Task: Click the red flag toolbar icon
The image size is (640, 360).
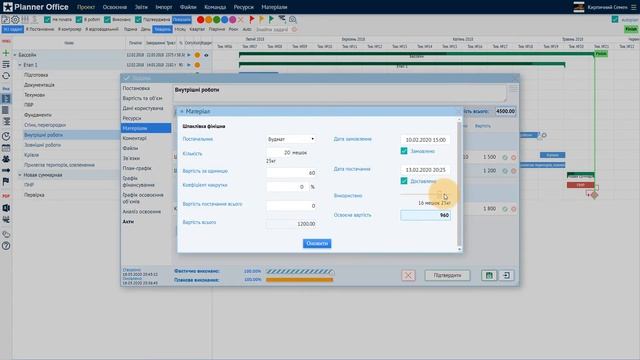Action: [252, 19]
